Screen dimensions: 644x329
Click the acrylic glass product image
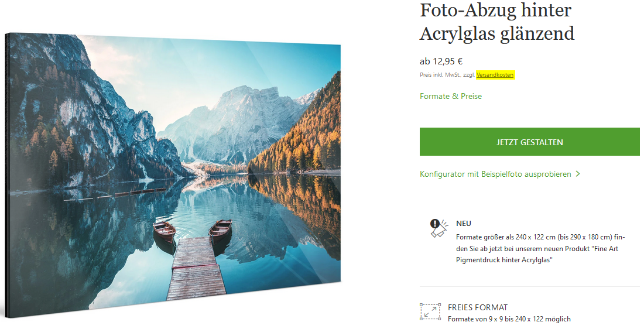(173, 176)
